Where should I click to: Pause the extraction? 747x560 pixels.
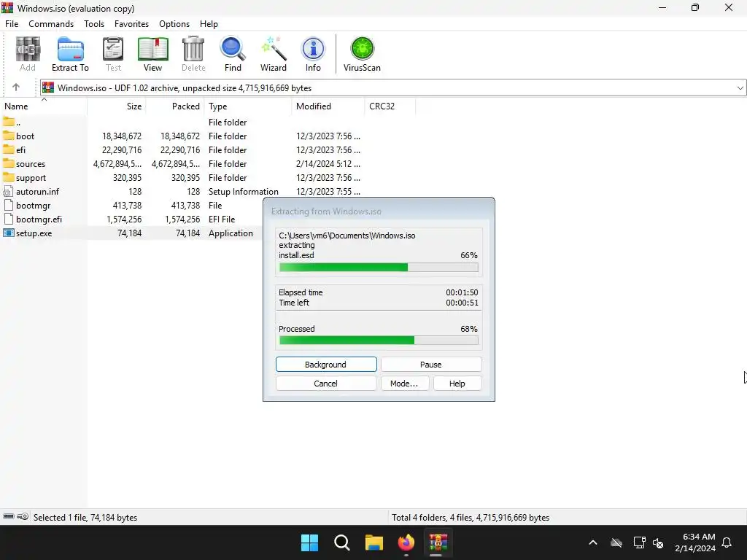click(431, 365)
